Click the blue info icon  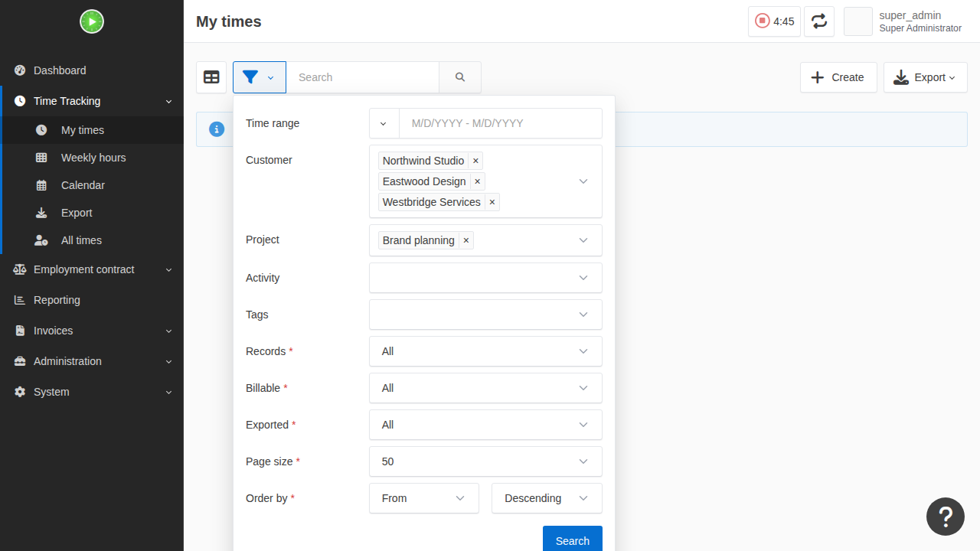point(217,129)
